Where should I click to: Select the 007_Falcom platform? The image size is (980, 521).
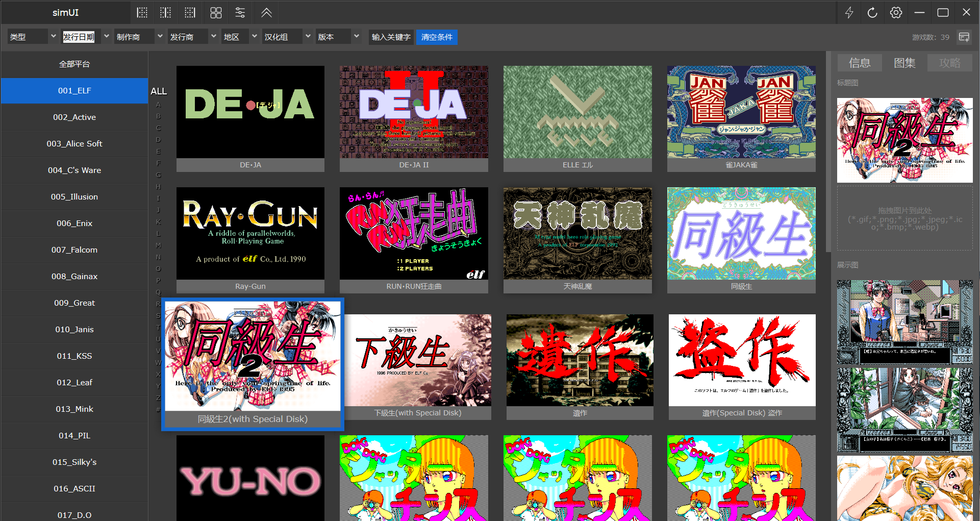coord(74,250)
